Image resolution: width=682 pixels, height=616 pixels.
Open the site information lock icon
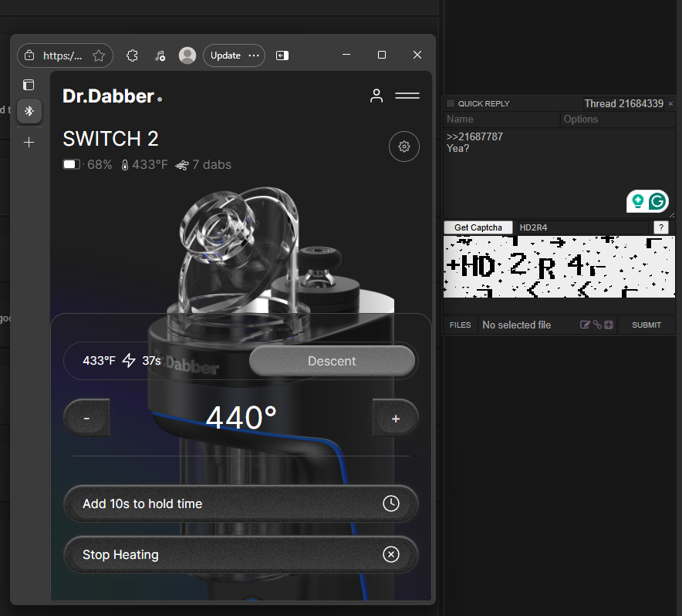pos(29,56)
